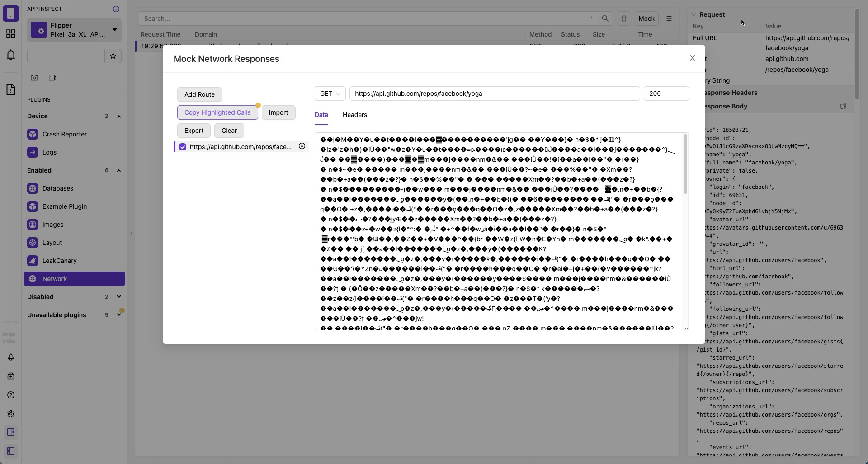The height and width of the screenshot is (464, 868).
Task: Click the Add Route button
Action: [199, 94]
